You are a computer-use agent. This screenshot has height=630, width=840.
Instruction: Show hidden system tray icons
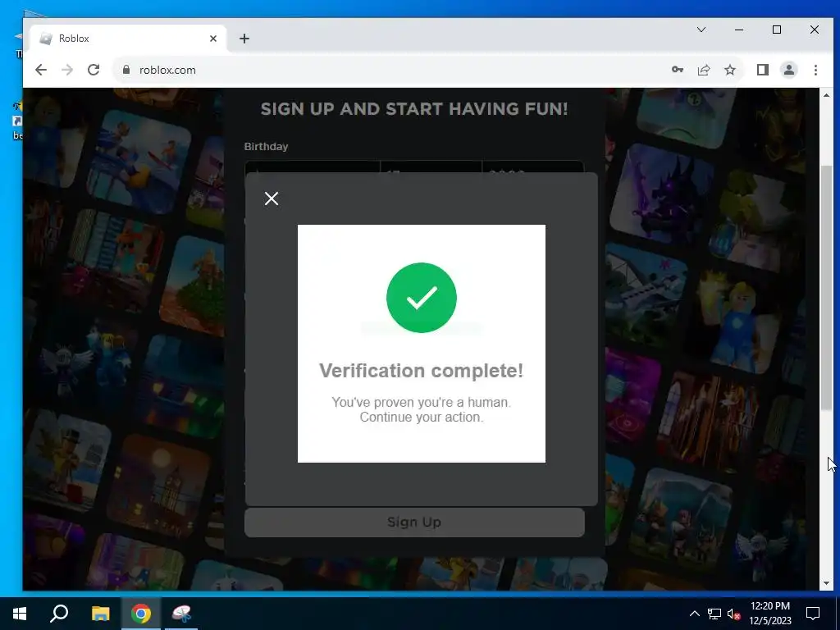[694, 614]
